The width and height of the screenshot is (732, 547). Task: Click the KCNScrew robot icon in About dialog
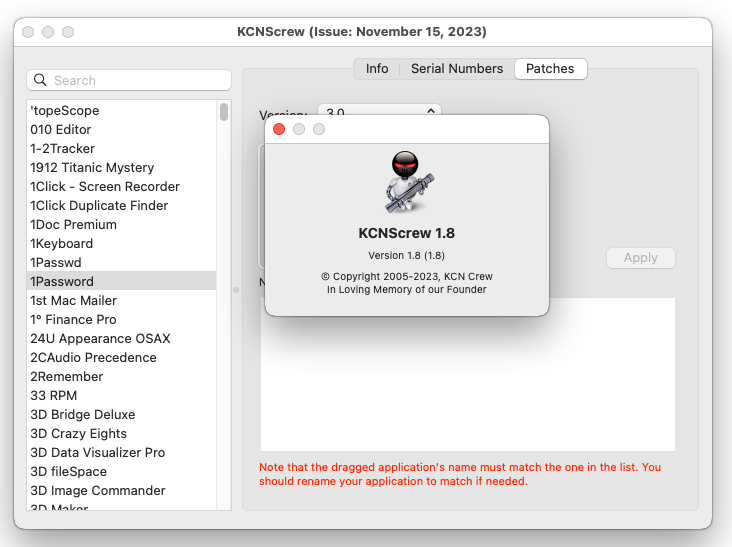[x=408, y=182]
